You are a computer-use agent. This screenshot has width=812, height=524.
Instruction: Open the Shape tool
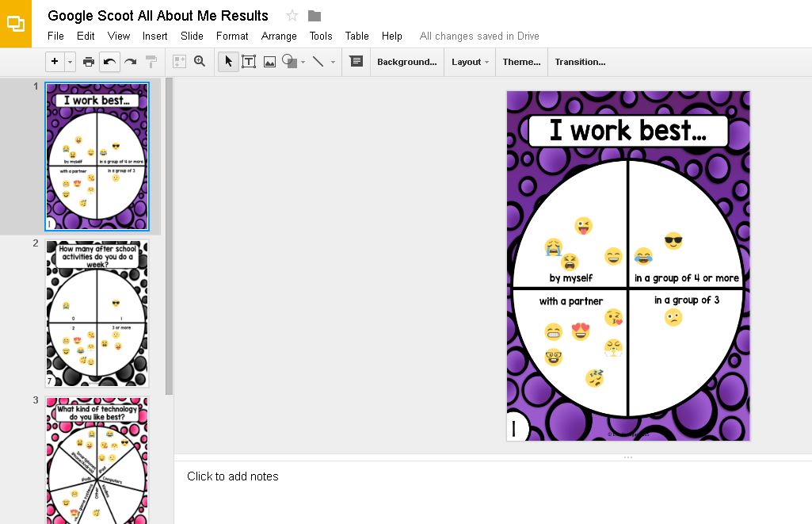pyautogui.click(x=289, y=61)
